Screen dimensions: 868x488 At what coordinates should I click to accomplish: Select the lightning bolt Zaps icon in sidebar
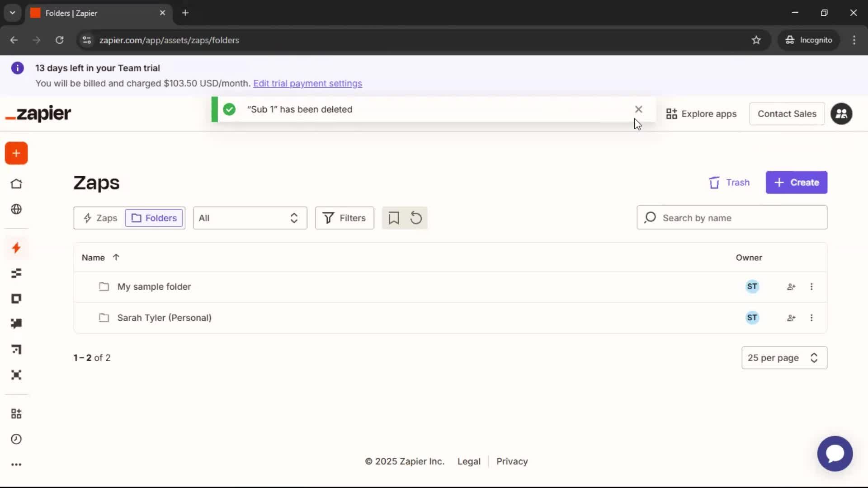pos(16,248)
